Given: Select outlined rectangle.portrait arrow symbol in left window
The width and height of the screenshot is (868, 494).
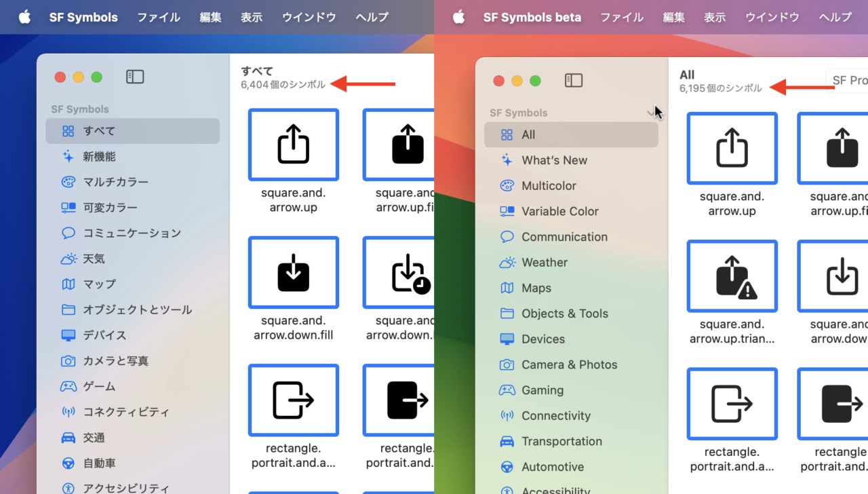Looking at the screenshot, I should pyautogui.click(x=294, y=400).
